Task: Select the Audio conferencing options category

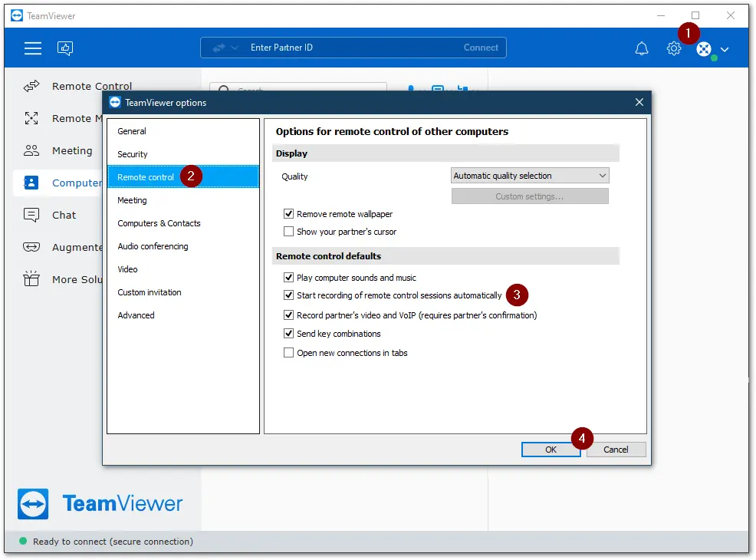Action: (x=183, y=246)
